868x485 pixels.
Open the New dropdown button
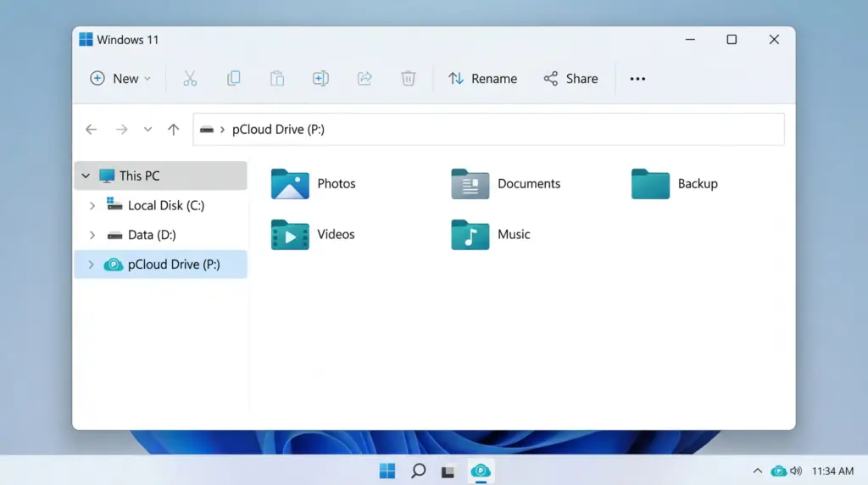[x=120, y=79]
